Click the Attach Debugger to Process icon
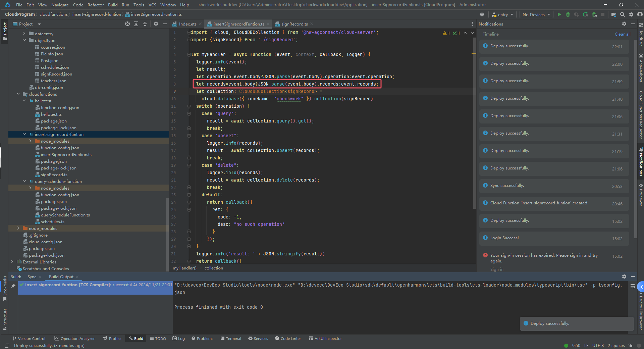The image size is (644, 349). [594, 14]
